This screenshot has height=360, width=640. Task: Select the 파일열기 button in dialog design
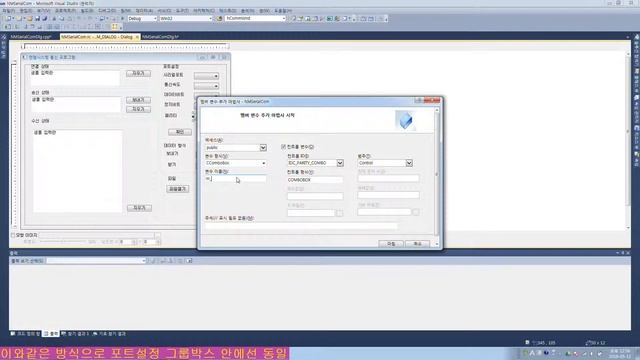pos(178,189)
